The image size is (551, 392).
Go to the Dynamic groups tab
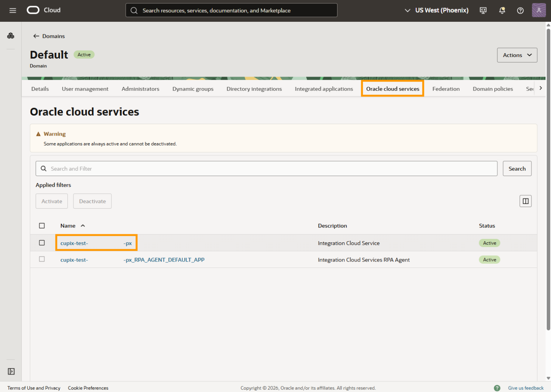point(193,89)
